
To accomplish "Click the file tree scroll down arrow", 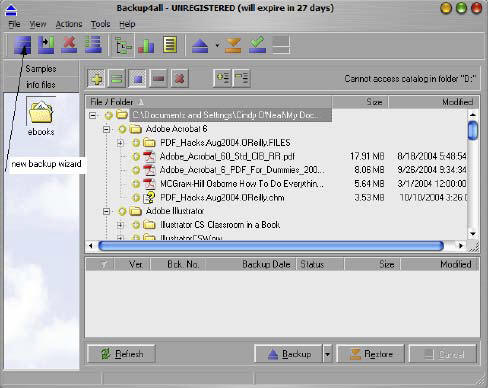I will (473, 234).
